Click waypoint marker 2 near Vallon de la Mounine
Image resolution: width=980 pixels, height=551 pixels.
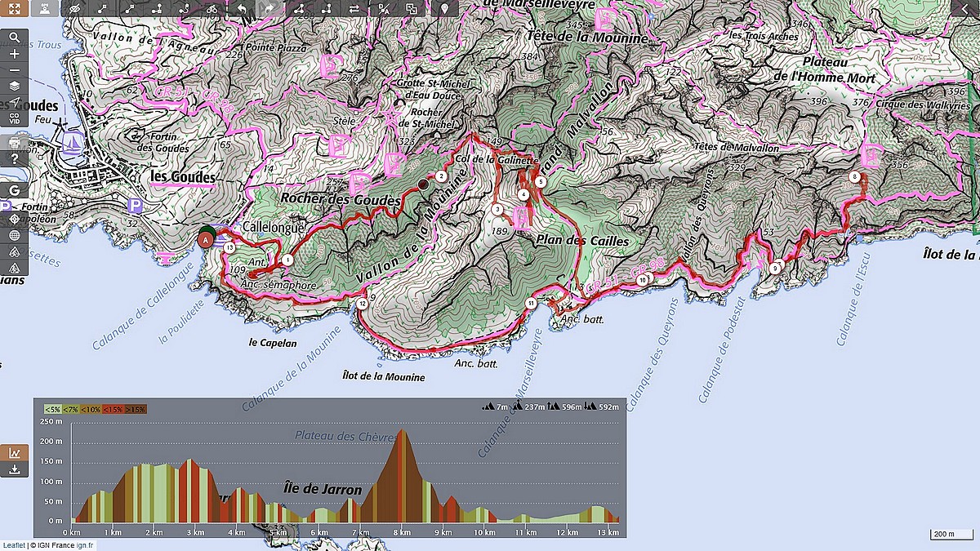441,176
